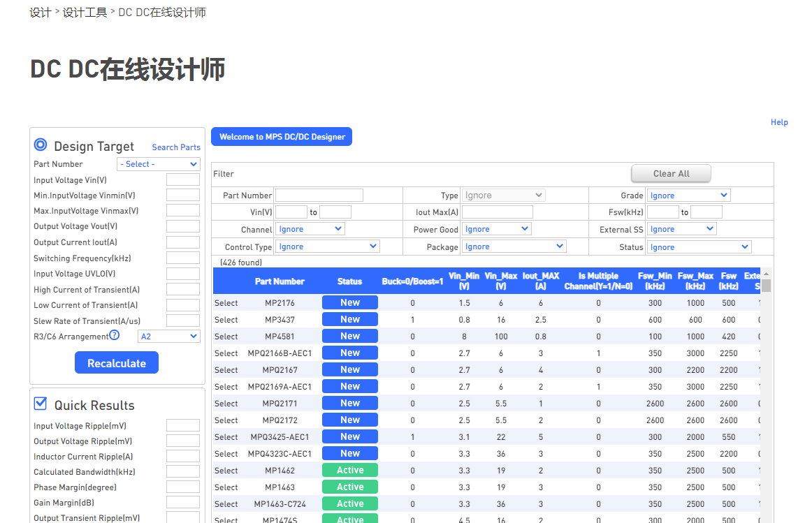This screenshot has height=523, width=812.
Task: Click Vin(V) minimum filter field
Action: [x=291, y=212]
